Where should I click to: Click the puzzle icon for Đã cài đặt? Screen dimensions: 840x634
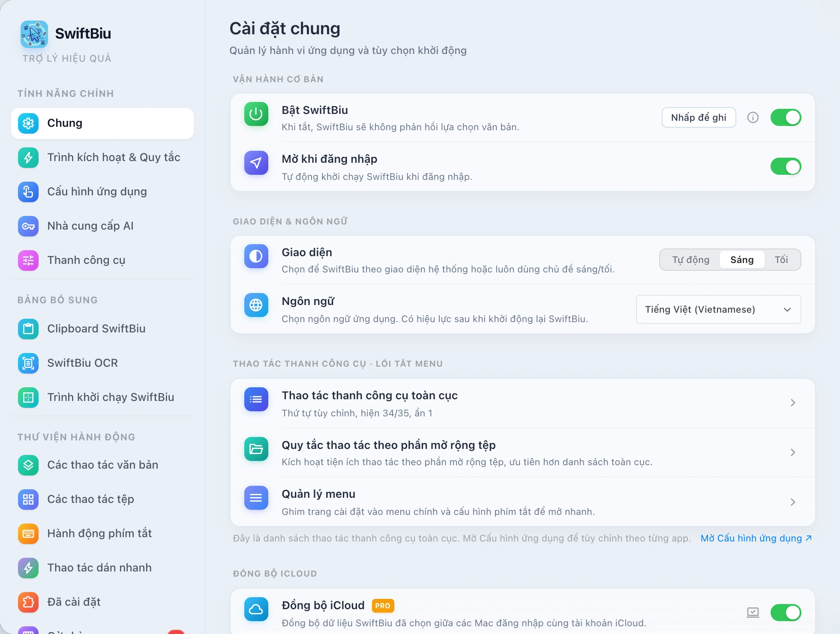coord(28,602)
